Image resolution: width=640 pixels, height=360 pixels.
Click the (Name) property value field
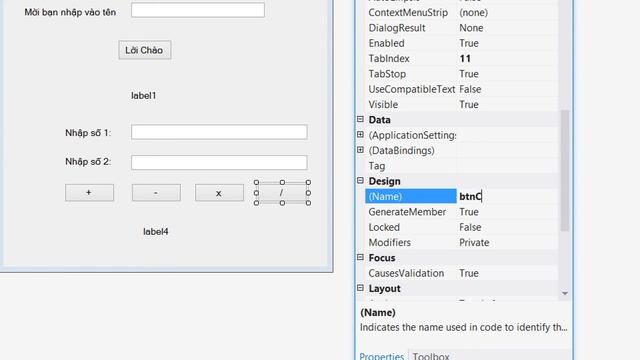point(507,196)
